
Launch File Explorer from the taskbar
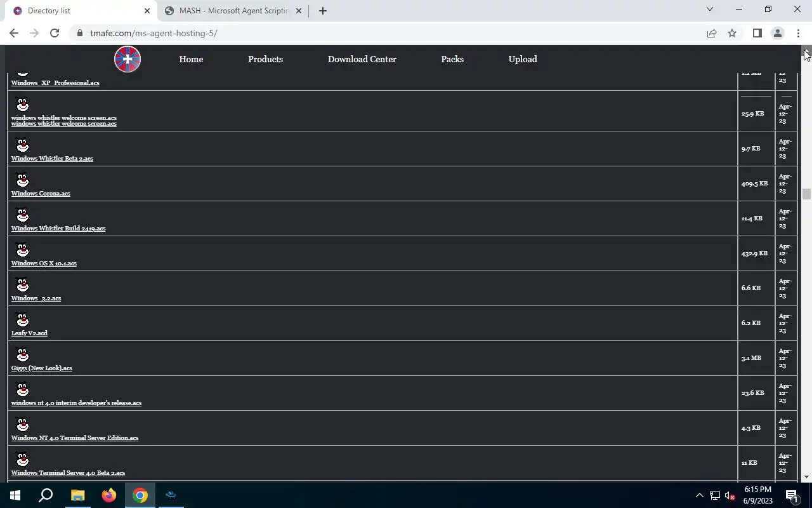coord(77,495)
